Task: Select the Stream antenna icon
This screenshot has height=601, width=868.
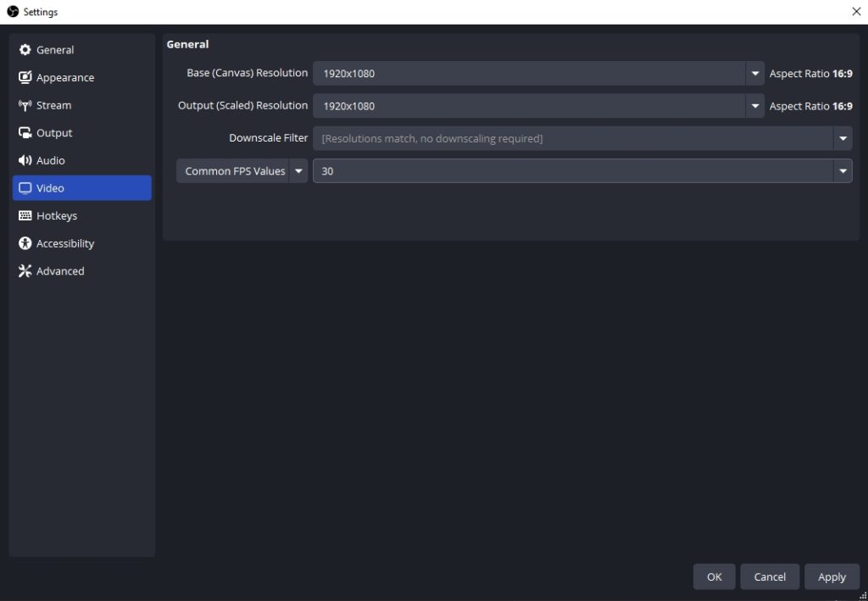Action: [x=25, y=104]
